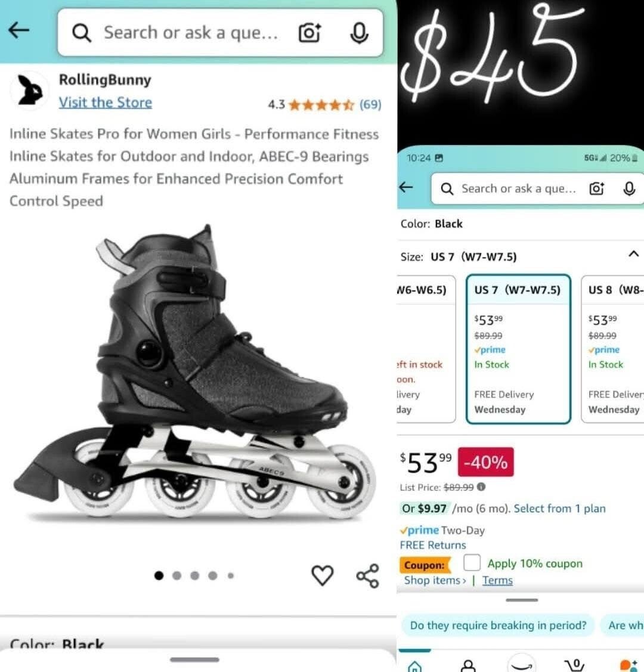Open the Amazon smile menu tab
The height and width of the screenshot is (672, 644).
(521, 664)
